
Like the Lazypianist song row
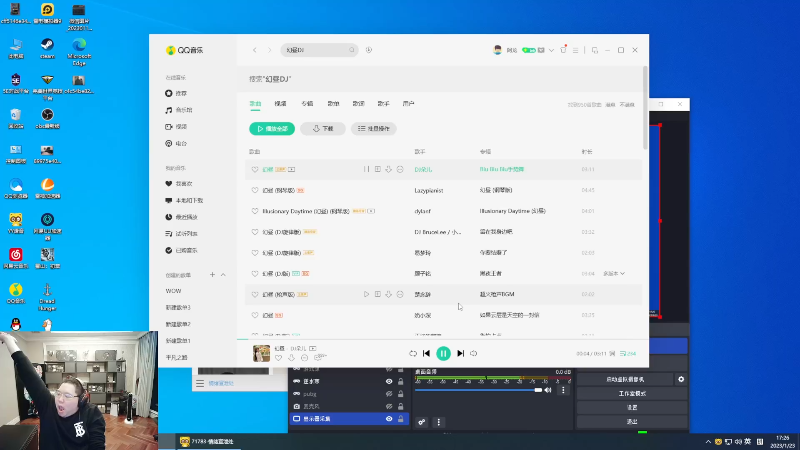(x=255, y=190)
